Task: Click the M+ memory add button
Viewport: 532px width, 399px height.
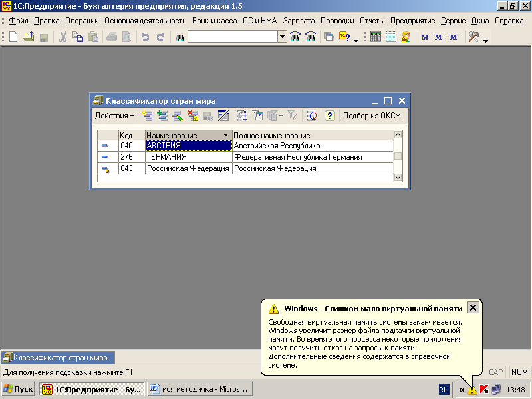Action: click(440, 37)
